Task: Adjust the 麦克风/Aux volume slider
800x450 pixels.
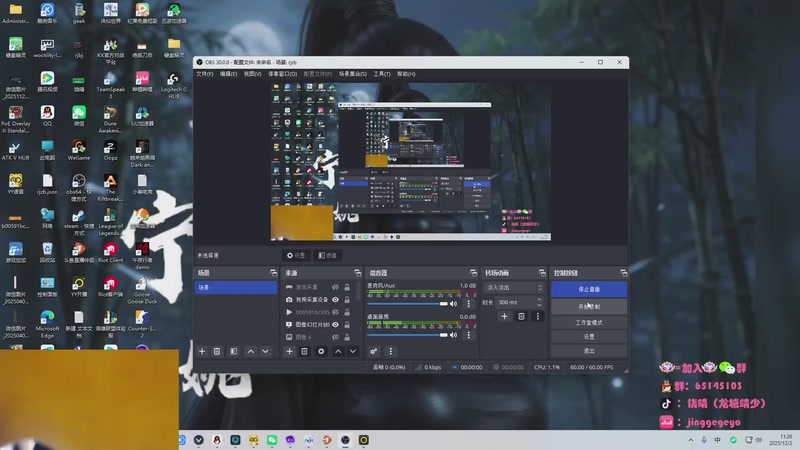Action: (x=407, y=304)
